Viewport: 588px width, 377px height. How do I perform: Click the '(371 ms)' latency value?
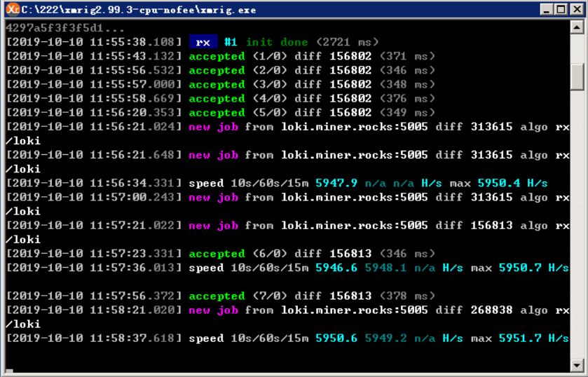point(407,56)
